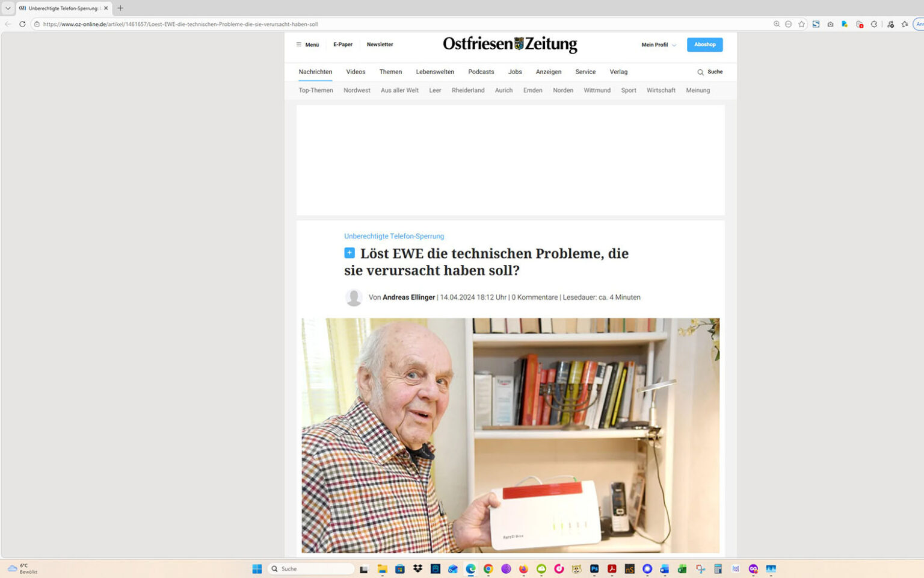This screenshot has height=578, width=924.
Task: Open Photoshop from the taskbar
Action: (594, 569)
